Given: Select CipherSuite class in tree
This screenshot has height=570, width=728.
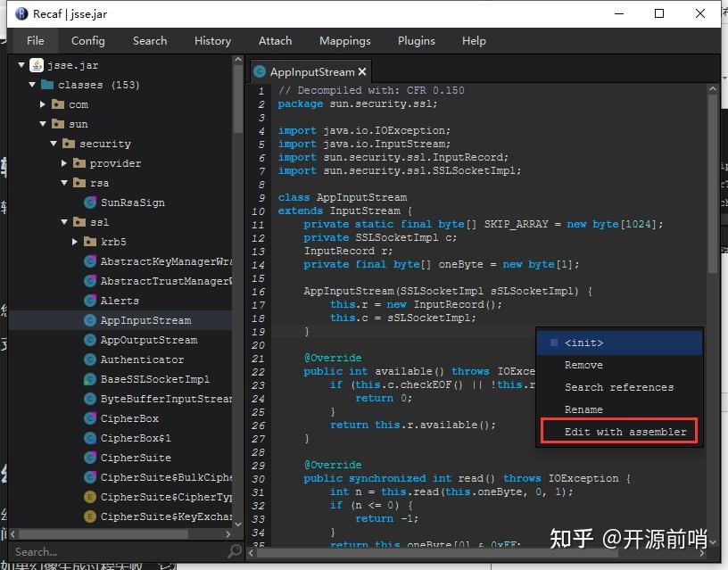Looking at the screenshot, I should (x=136, y=458).
